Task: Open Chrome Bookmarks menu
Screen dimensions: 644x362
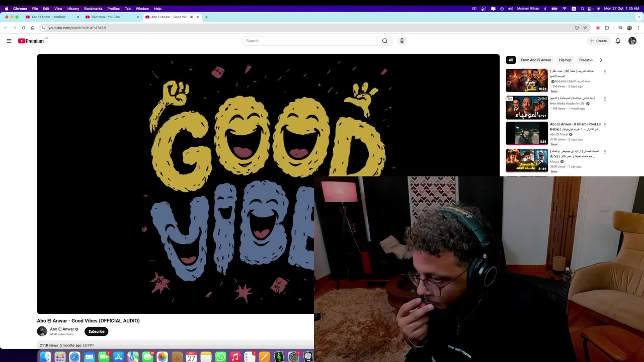Action: click(x=93, y=9)
